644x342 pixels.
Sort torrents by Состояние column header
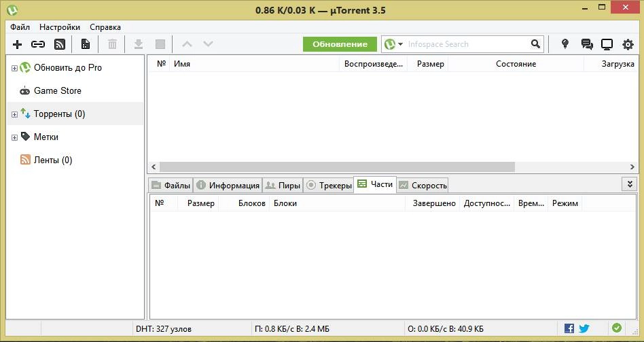(x=516, y=64)
